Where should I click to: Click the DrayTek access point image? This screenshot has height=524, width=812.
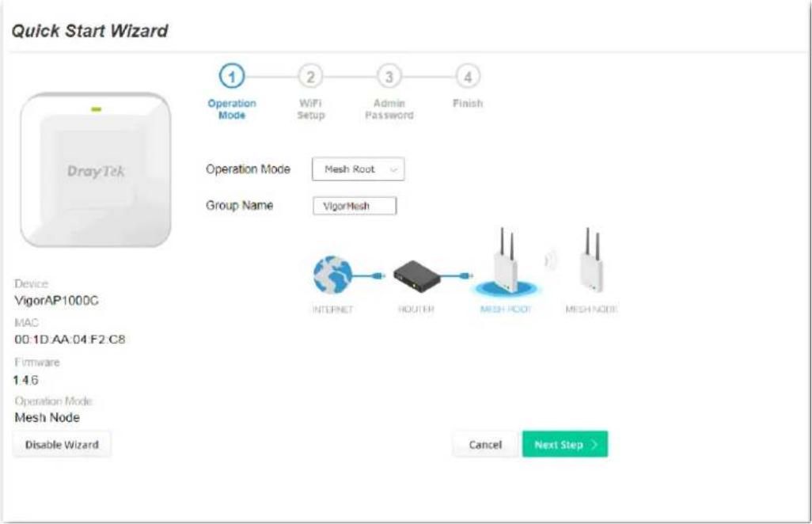coord(95,170)
